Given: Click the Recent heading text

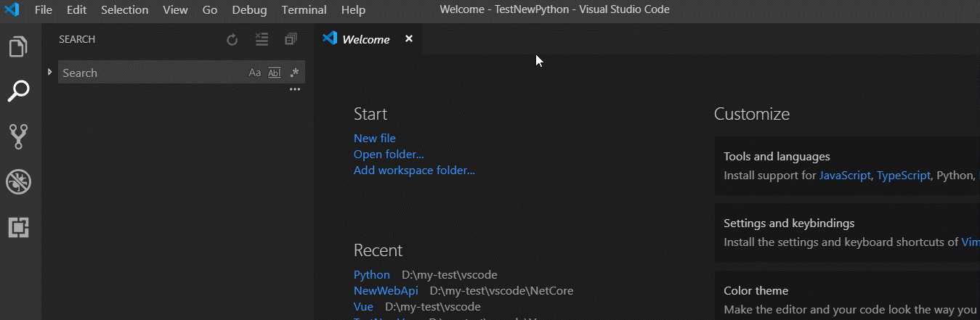Looking at the screenshot, I should [x=378, y=250].
